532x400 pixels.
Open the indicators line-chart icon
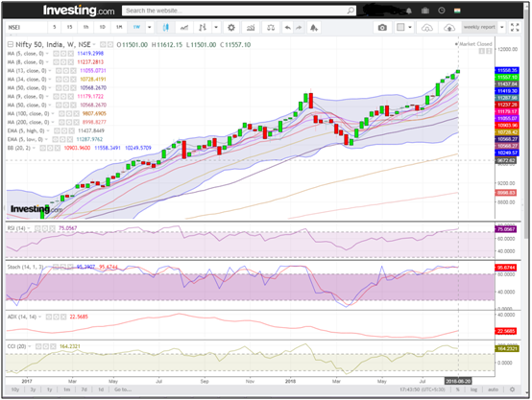pyautogui.click(x=184, y=28)
